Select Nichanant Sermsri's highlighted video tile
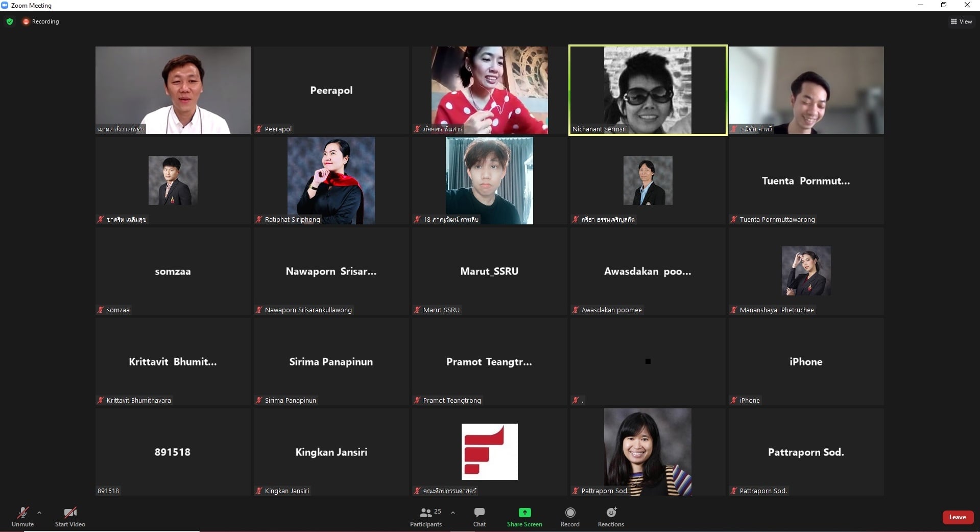This screenshot has width=980, height=532. pyautogui.click(x=648, y=90)
